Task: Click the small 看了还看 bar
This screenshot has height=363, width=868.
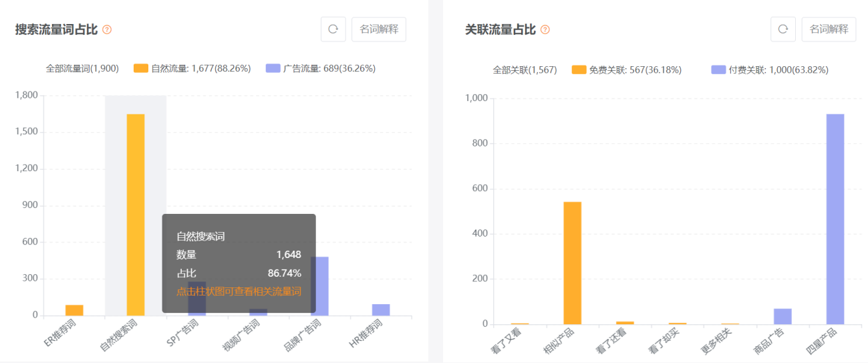Action: (x=625, y=323)
